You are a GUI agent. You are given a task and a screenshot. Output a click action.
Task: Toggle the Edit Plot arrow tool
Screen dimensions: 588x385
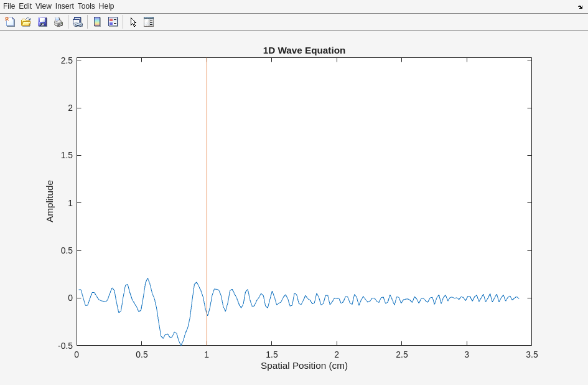[x=133, y=22]
